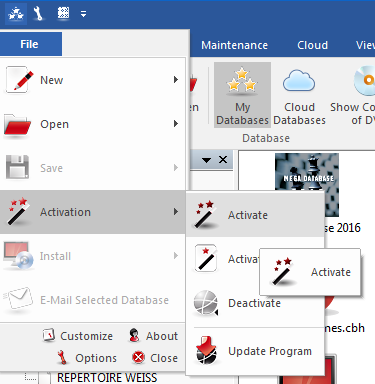This screenshot has height=384, width=375.
Task: Select REPERTOIRE WEISS in the folder tree
Action: [107, 378]
